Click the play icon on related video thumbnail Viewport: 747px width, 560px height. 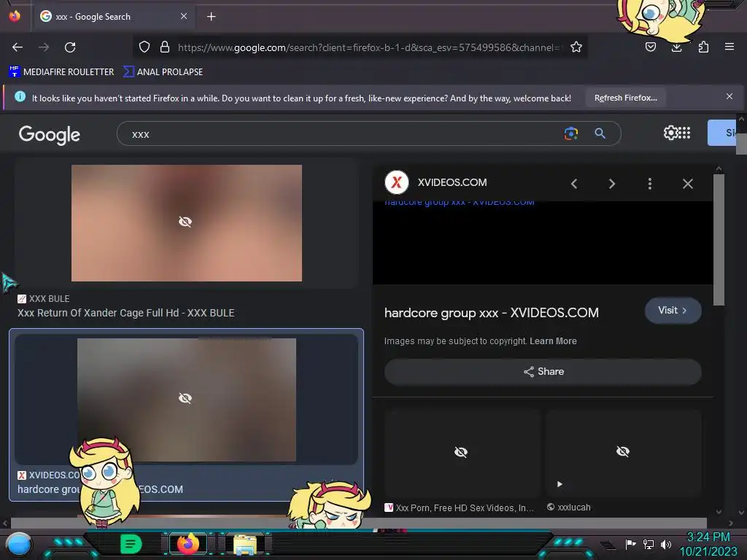click(x=560, y=484)
